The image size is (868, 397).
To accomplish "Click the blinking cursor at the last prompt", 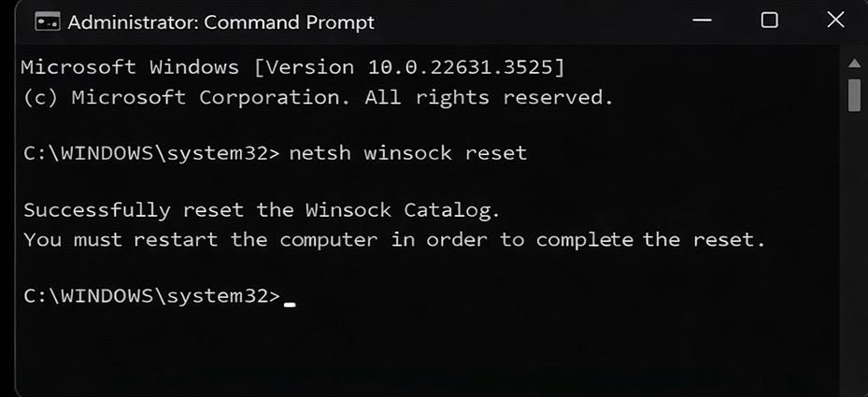I will click(x=290, y=302).
